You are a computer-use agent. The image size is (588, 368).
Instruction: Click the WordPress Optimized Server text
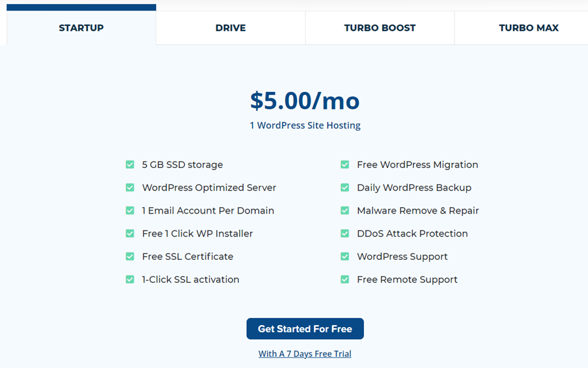(x=209, y=188)
